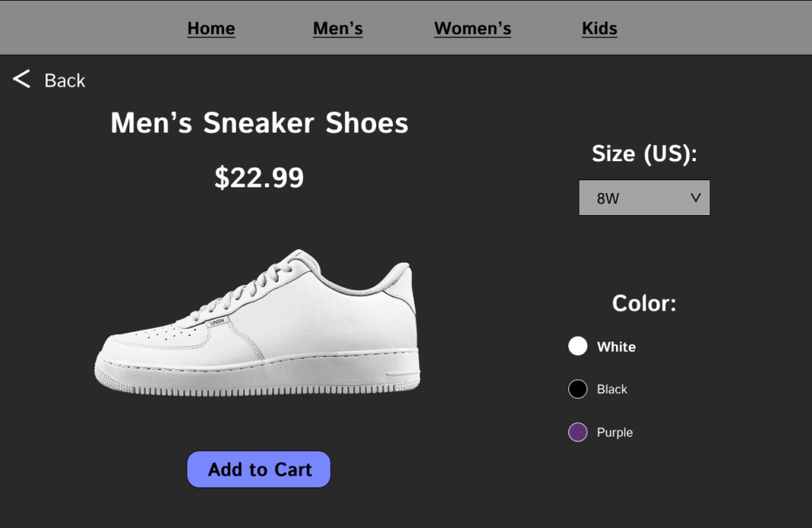The image size is (812, 528).
Task: Select the black color circle
Action: click(578, 389)
